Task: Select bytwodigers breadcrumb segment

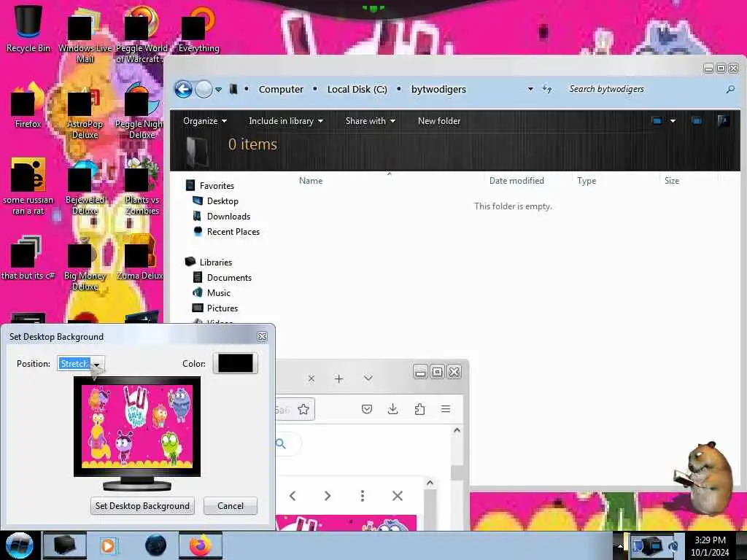Action: coord(438,89)
